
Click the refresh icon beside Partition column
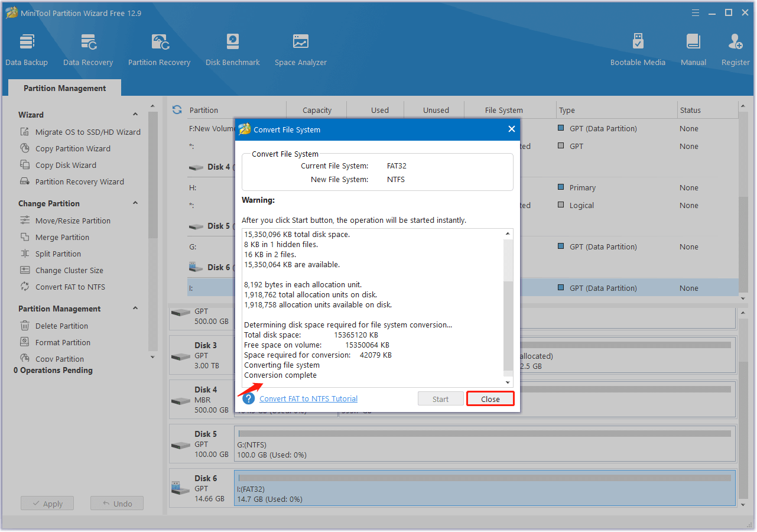pos(177,110)
